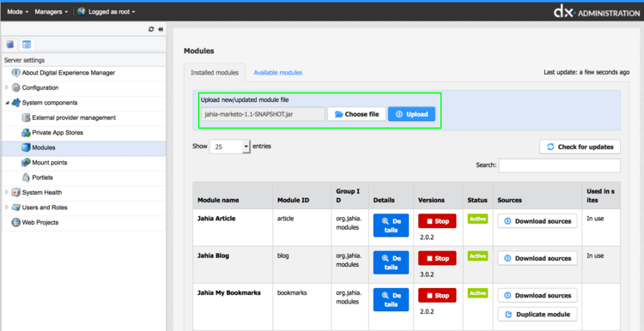The height and width of the screenshot is (331, 644).
Task: Click the globe icon beside Logged as root
Action: (x=82, y=12)
